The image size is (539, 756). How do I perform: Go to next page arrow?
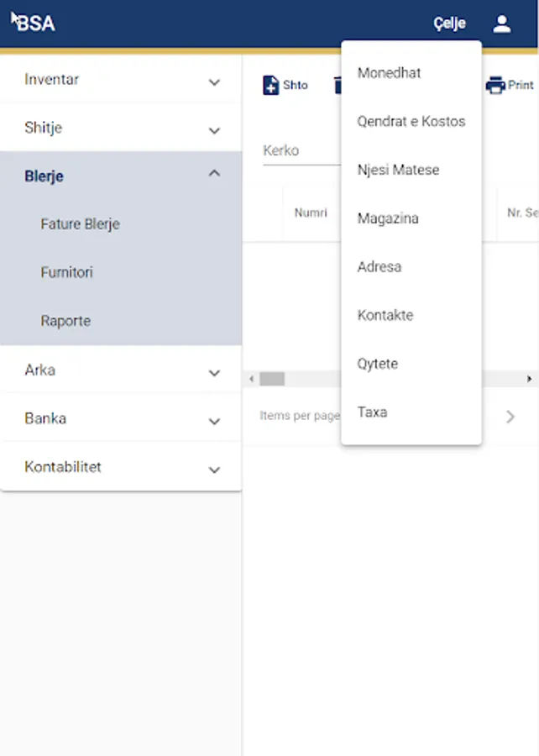click(510, 416)
